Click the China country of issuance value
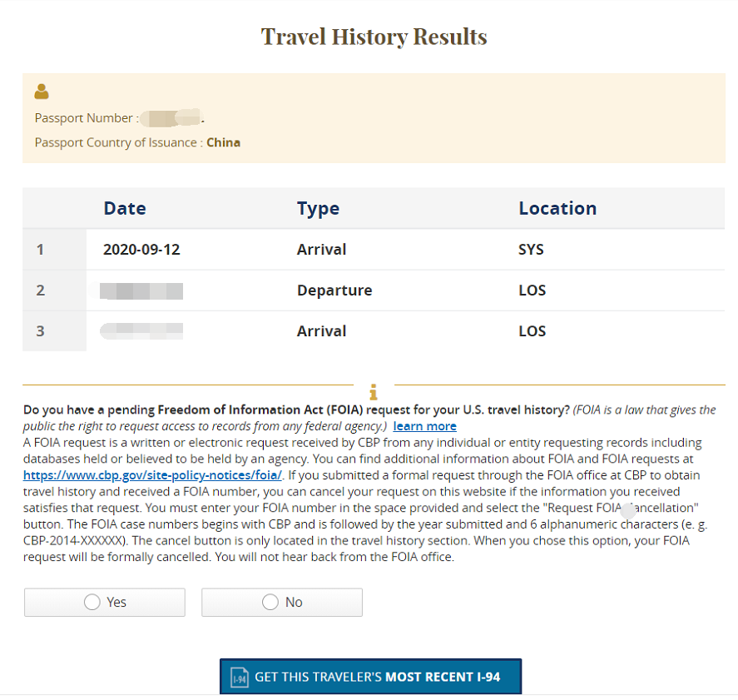 point(223,142)
